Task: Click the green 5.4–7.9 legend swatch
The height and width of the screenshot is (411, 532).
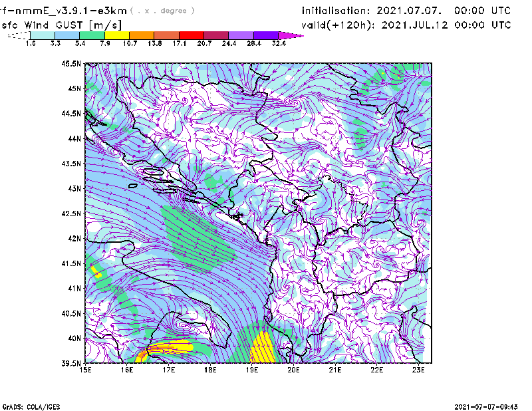Action: (x=92, y=35)
